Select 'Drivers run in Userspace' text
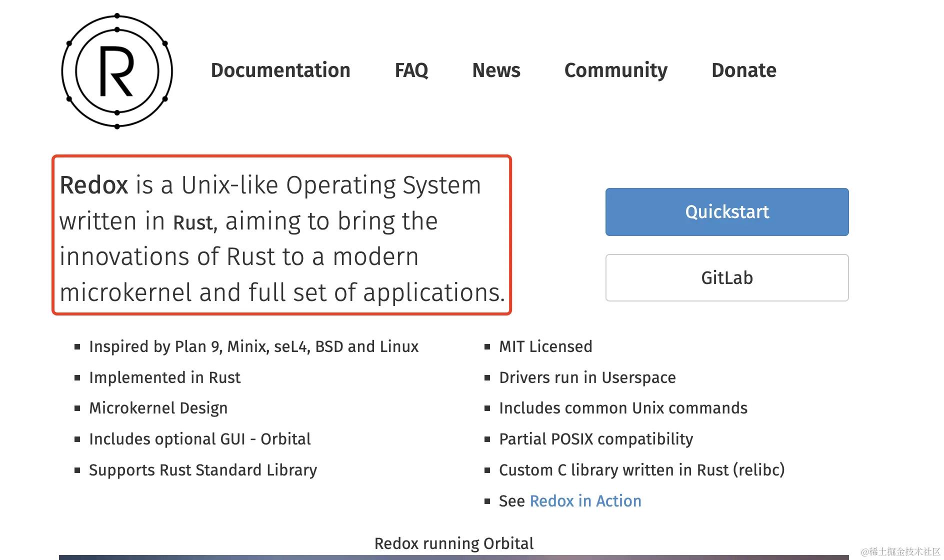 [587, 377]
